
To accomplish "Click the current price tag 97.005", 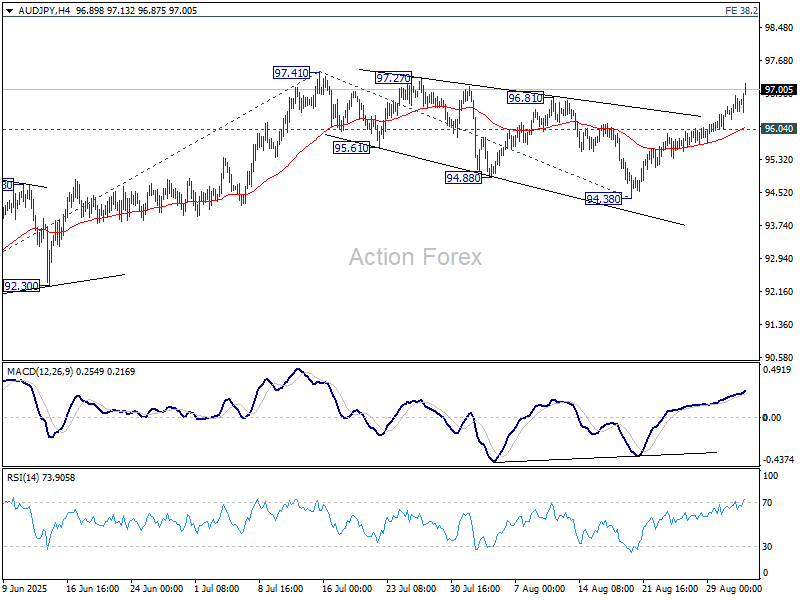I will (779, 90).
